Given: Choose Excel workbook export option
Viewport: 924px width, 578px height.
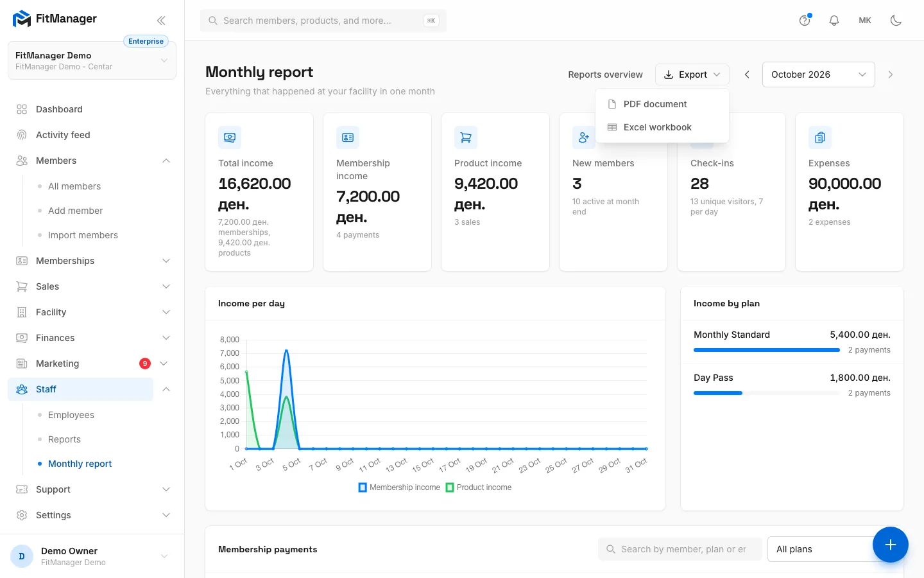Looking at the screenshot, I should click(x=662, y=127).
